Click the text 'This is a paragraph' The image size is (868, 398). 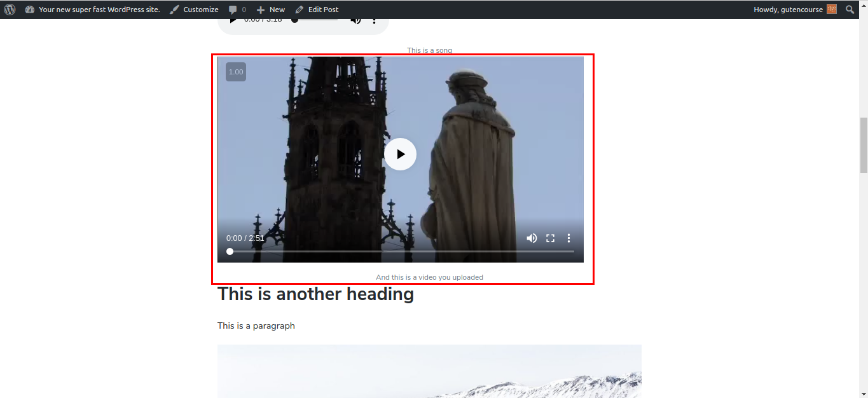256,326
